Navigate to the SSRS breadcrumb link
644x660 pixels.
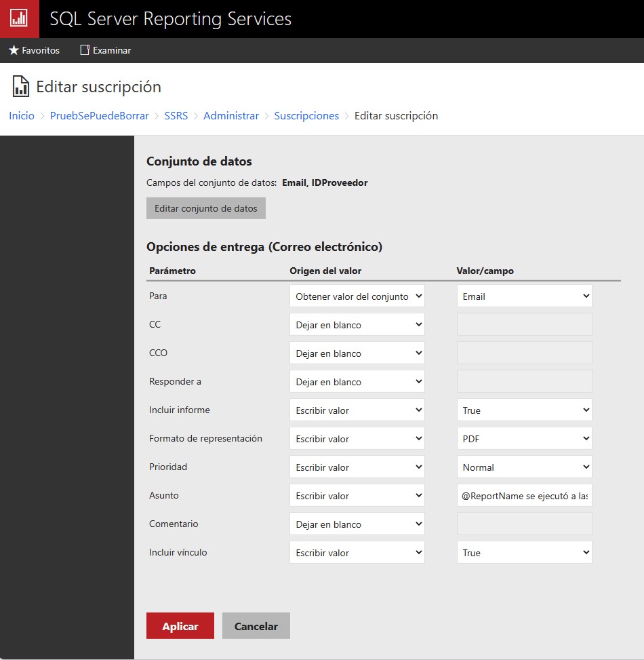pos(176,116)
